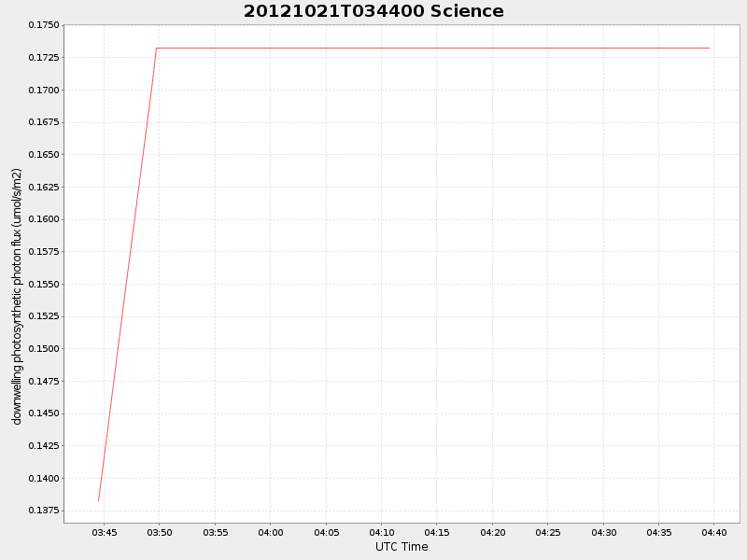This screenshot has height=560, width=747.
Task: Click the 0.1675 y-axis value
Action: coord(44,122)
